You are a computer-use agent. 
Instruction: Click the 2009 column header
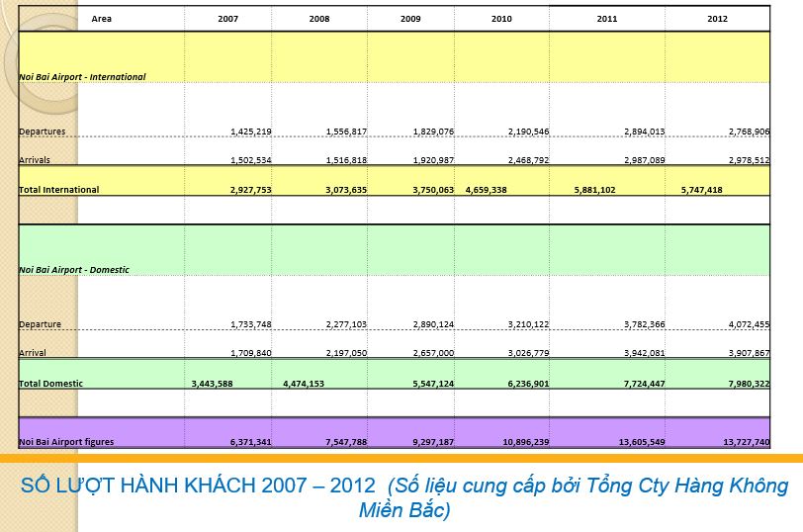pos(410,19)
